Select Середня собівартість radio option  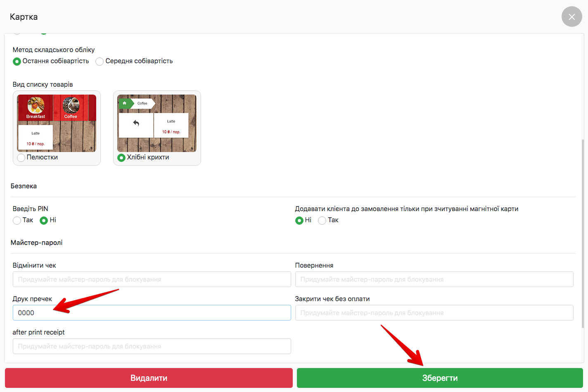(x=100, y=62)
